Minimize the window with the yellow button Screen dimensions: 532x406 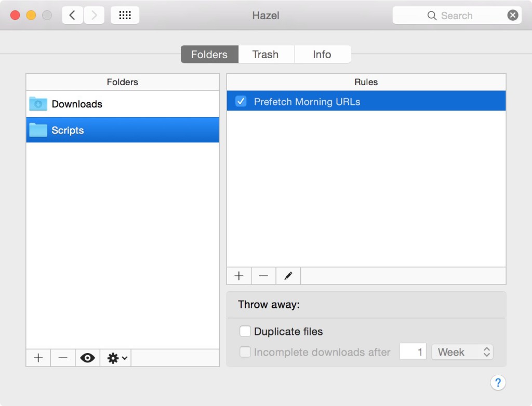coord(31,15)
